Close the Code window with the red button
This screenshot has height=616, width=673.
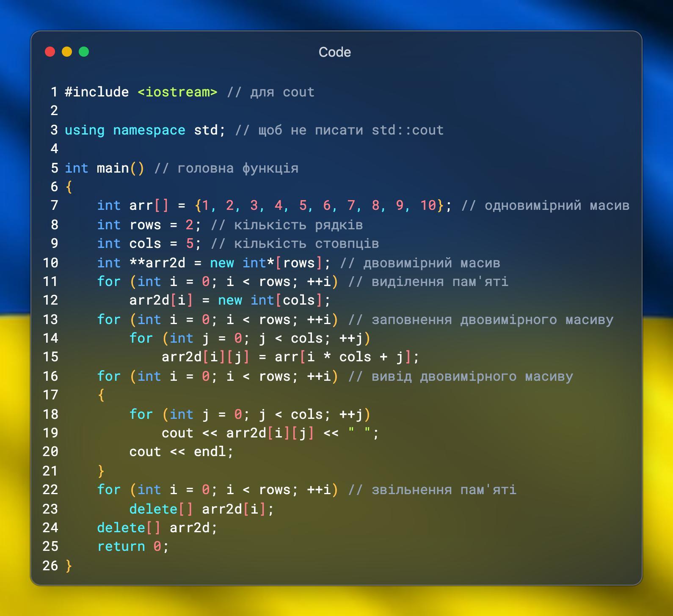[50, 52]
